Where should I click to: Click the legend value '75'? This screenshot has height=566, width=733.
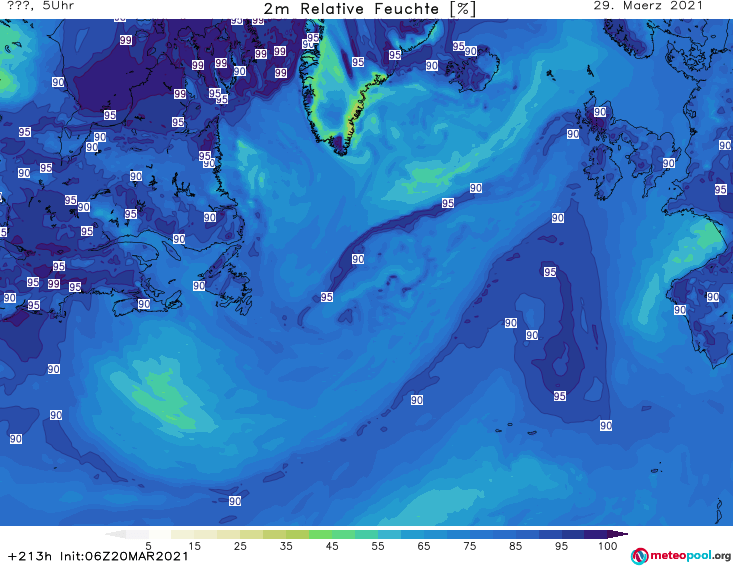point(469,546)
